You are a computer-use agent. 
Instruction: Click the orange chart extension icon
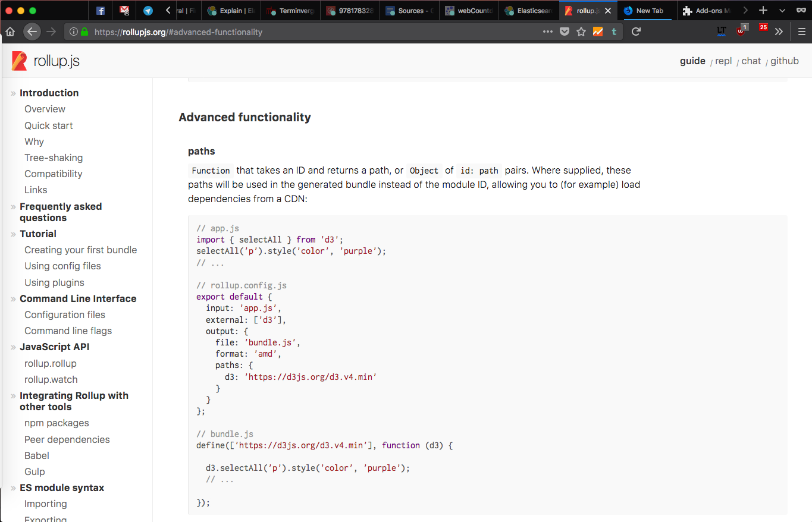coord(598,32)
